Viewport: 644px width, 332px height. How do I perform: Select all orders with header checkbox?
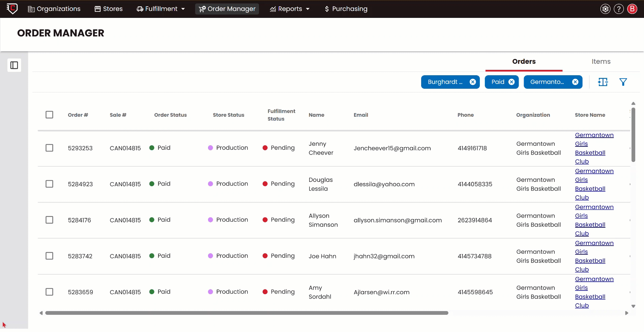point(49,115)
